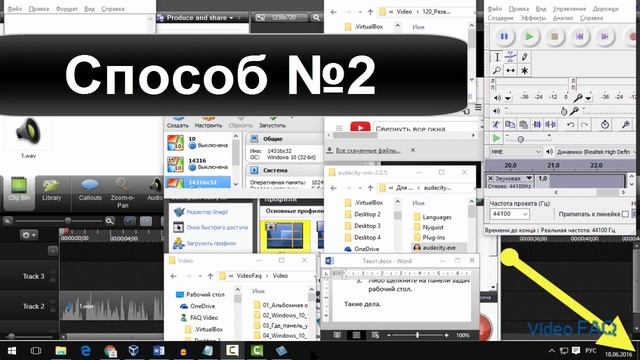Viewport: 640px width, 360px height.
Task: Skip to start in Audacity
Action: coord(579,37)
